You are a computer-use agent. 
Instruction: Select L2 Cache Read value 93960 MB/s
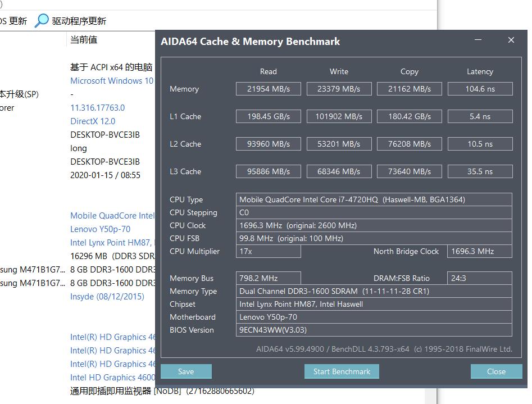(269, 144)
